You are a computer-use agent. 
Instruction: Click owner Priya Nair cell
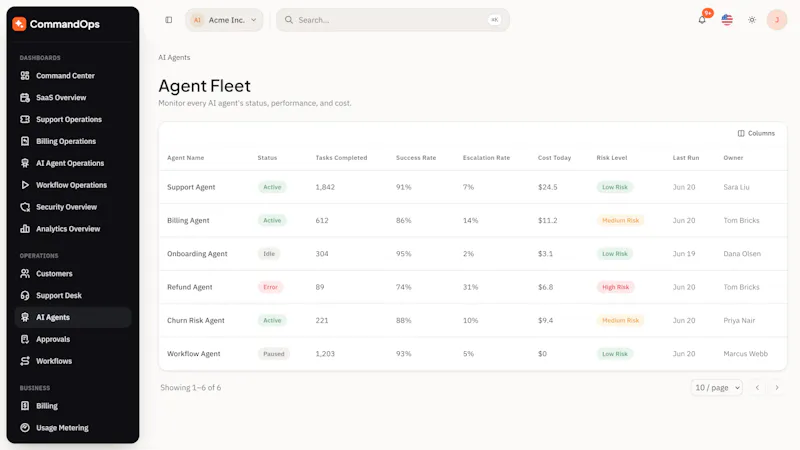(x=739, y=320)
